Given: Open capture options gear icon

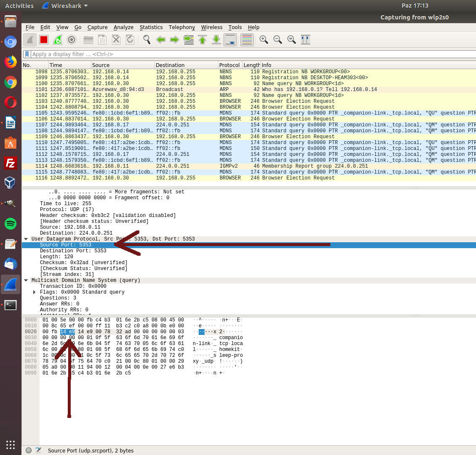Looking at the screenshot, I should coord(72,40).
